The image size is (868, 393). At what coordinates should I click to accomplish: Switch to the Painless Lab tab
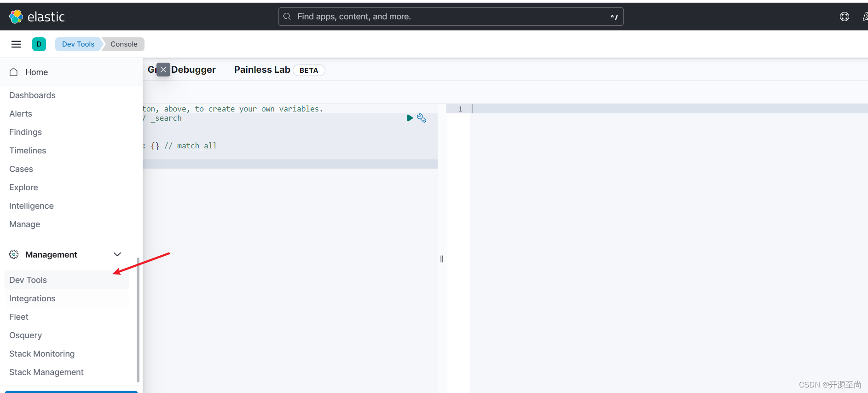262,70
